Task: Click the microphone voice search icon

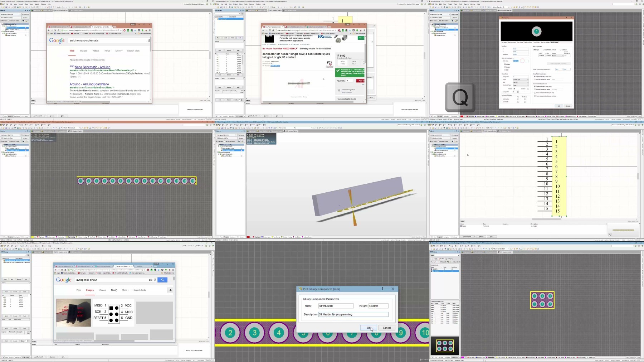Action: coord(155,280)
